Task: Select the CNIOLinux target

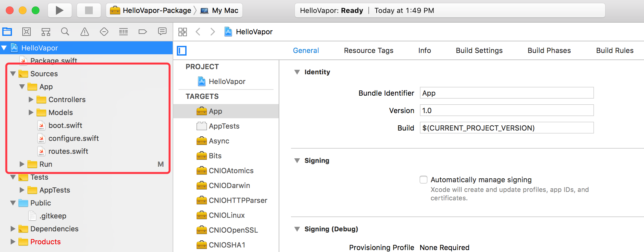Action: [226, 215]
